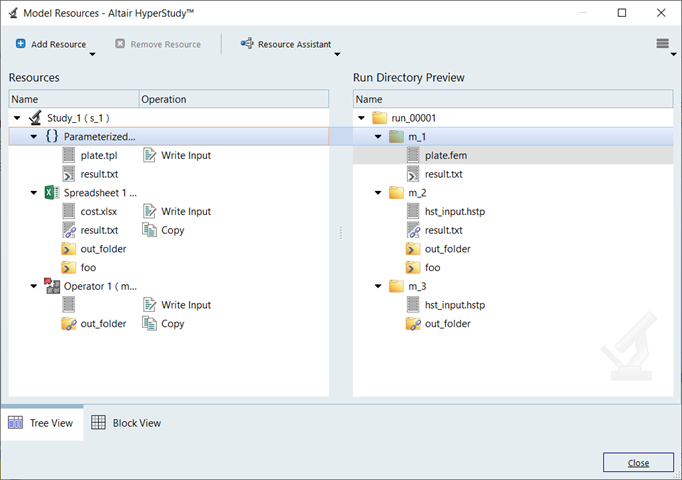Click the Resource Assistant icon

[x=247, y=44]
